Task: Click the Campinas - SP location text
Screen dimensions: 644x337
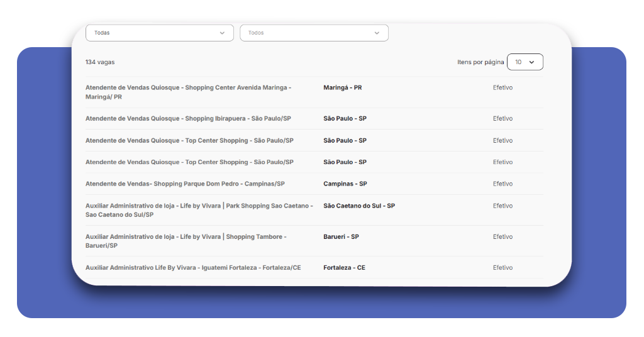Action: tap(345, 184)
